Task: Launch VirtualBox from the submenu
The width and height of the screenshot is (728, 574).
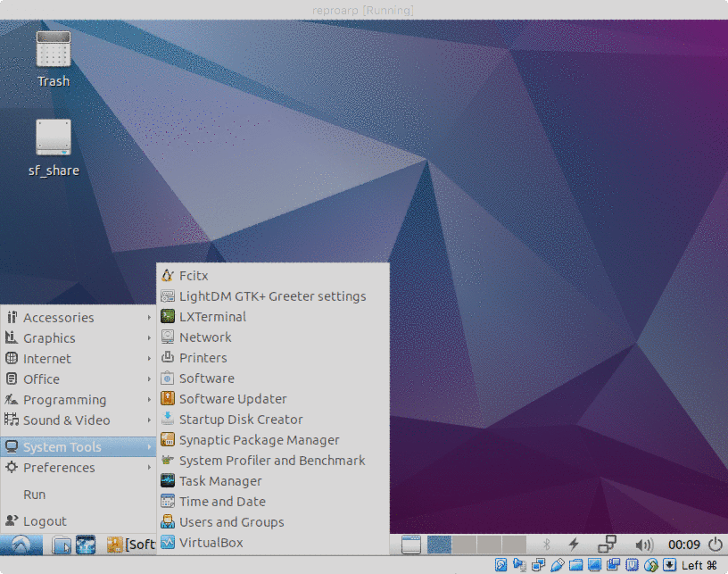Action: point(272,542)
